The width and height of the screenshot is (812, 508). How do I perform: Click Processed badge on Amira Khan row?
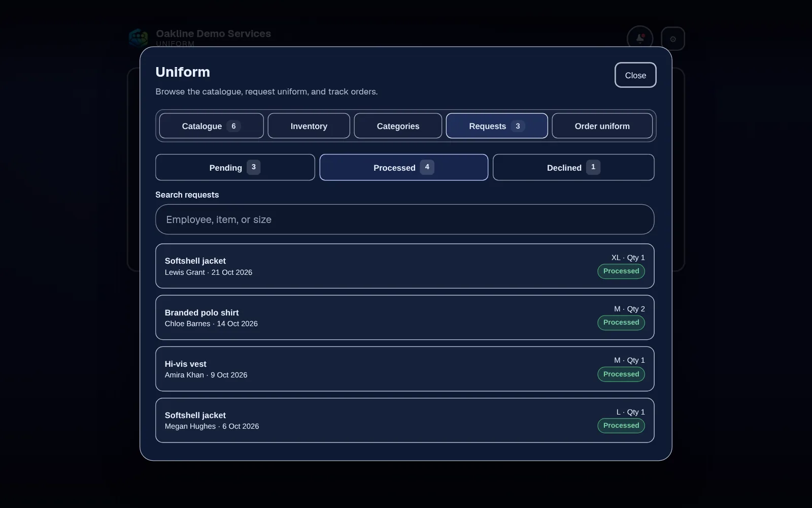coord(621,374)
